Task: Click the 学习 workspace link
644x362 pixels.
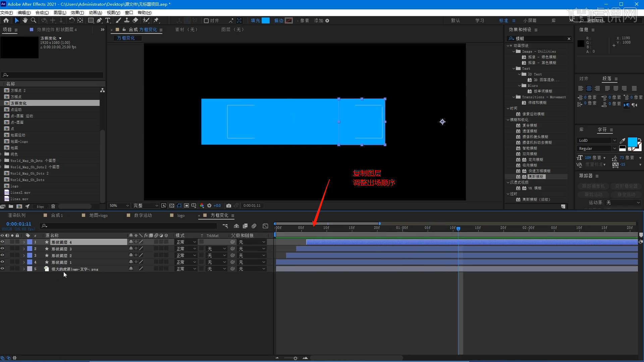Action: [479, 20]
